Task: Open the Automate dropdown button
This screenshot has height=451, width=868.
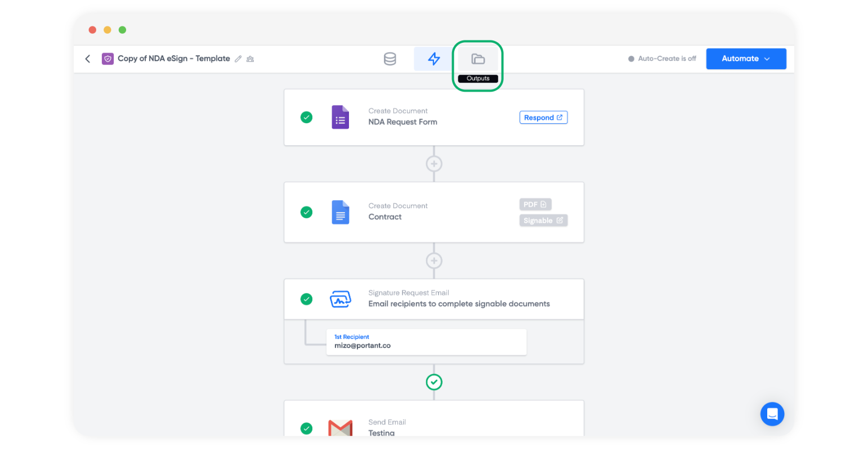Action: click(746, 59)
